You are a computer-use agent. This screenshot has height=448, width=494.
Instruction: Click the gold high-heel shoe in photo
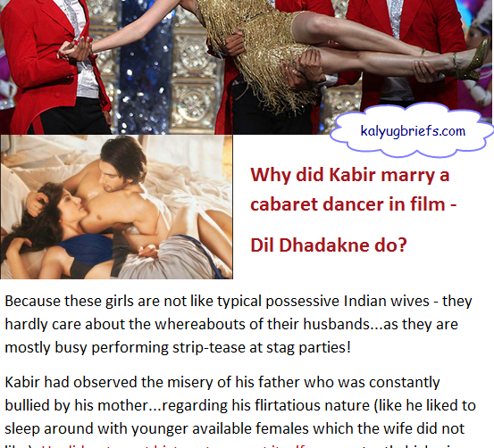tap(473, 63)
